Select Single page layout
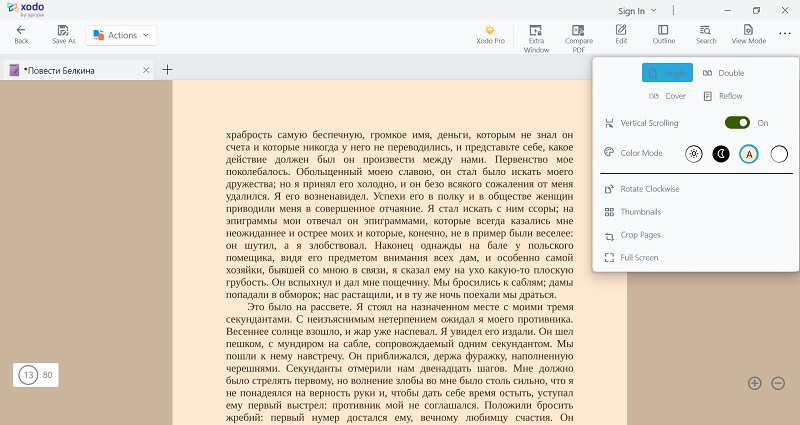This screenshot has height=425, width=800. 667,72
